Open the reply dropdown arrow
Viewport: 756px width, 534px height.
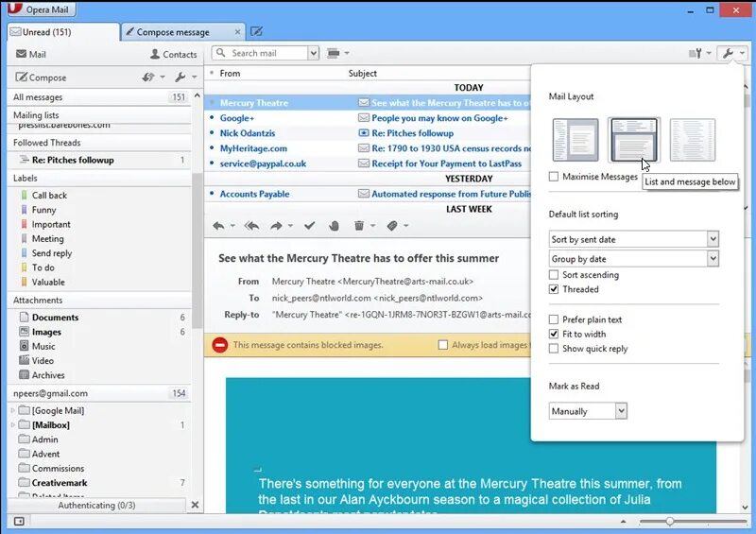pyautogui.click(x=232, y=226)
